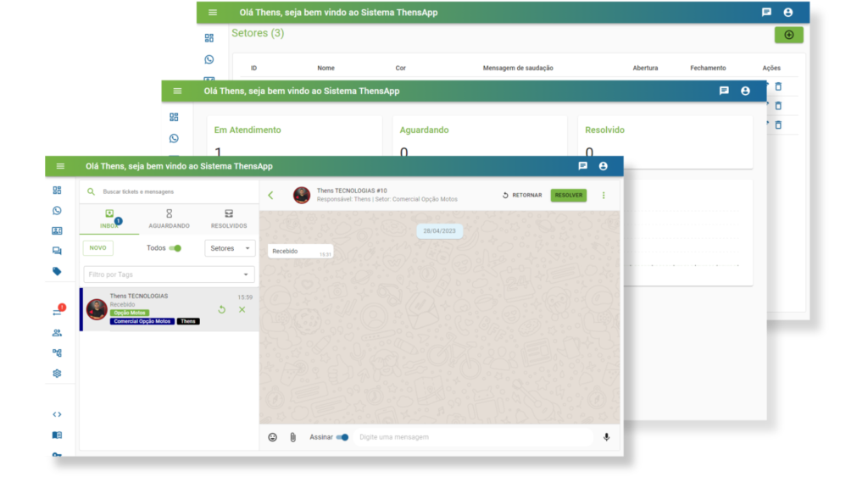Open the hamburger menu in front window
The image size is (868, 488).
click(x=60, y=166)
